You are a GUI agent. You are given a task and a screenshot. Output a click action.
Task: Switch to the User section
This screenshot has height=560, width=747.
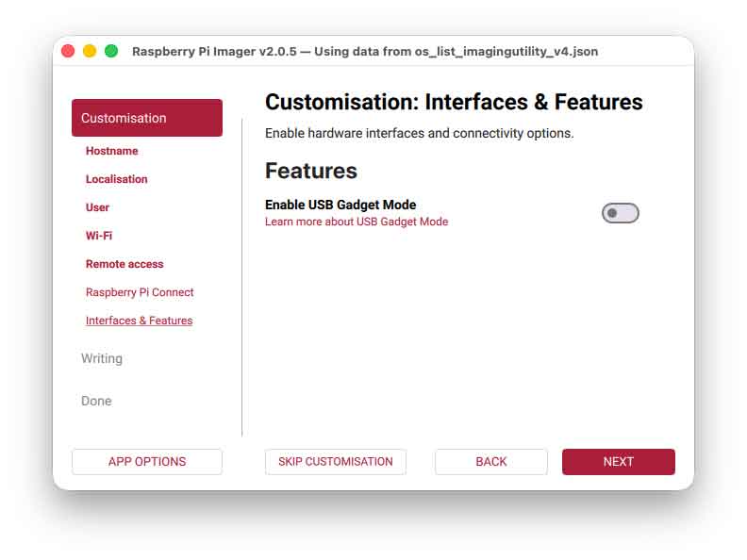click(x=97, y=207)
